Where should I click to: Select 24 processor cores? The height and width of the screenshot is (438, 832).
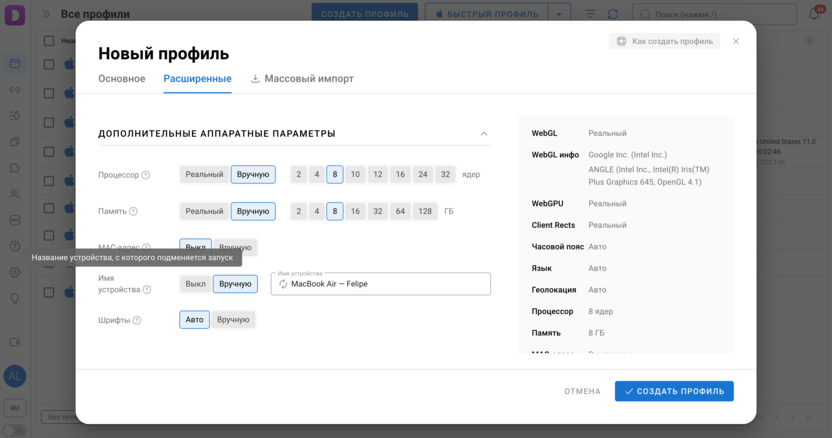423,175
